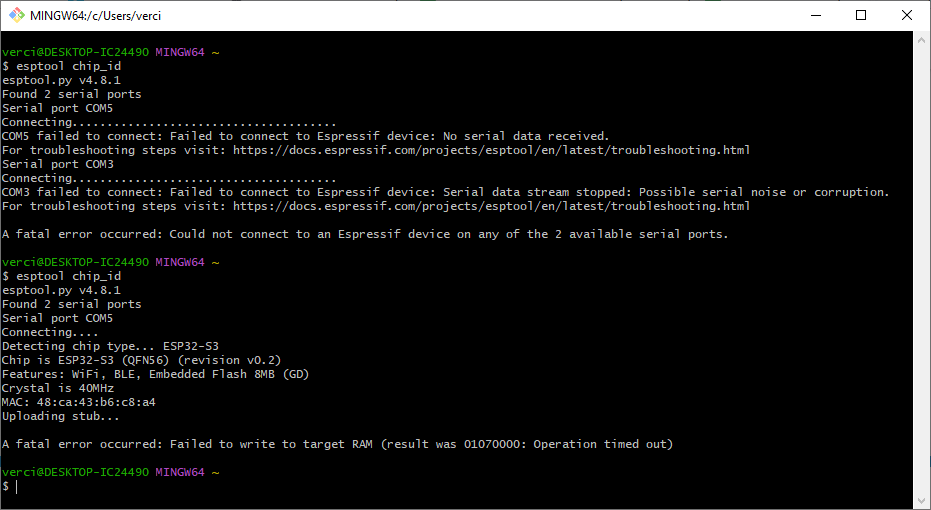Click the first esptool troubleshooting URL
This screenshot has width=931, height=510.
pos(491,150)
